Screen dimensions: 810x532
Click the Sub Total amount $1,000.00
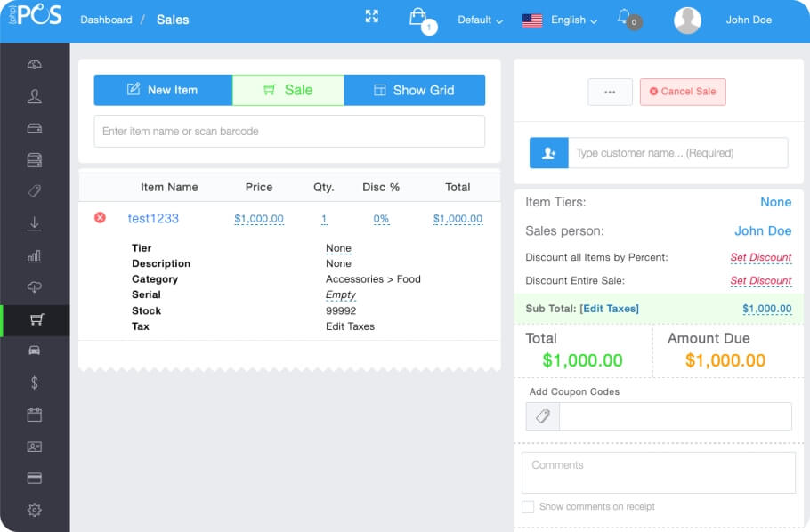[767, 309]
